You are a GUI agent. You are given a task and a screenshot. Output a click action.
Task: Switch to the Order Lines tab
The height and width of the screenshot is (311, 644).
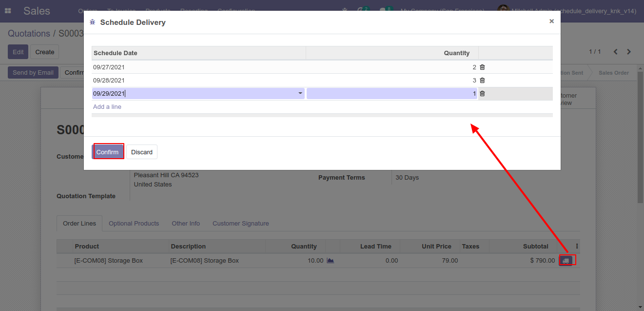[79, 224]
